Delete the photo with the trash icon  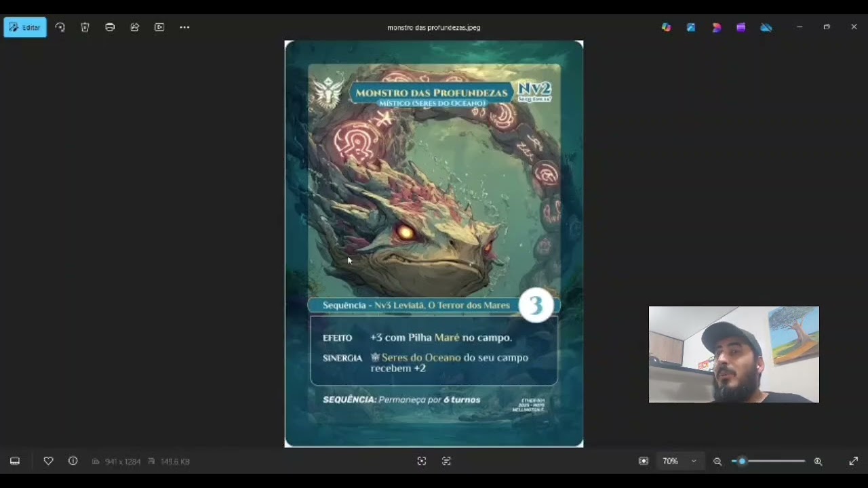[85, 27]
